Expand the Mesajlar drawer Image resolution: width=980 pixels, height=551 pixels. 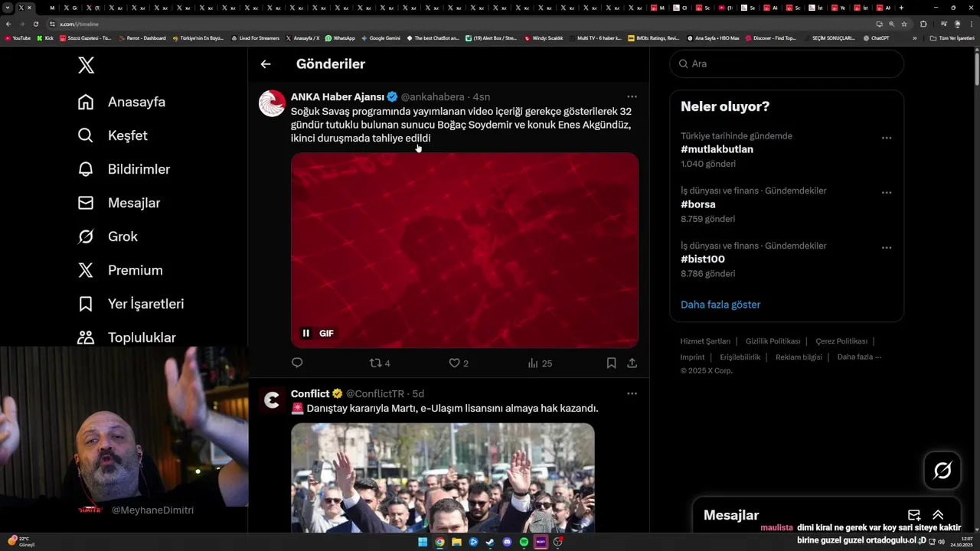pyautogui.click(x=938, y=515)
